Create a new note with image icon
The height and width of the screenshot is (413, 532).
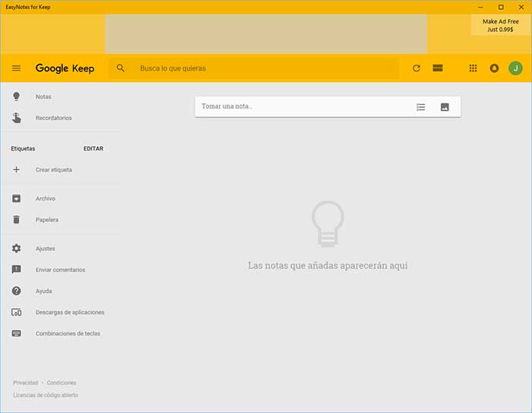[x=445, y=107]
